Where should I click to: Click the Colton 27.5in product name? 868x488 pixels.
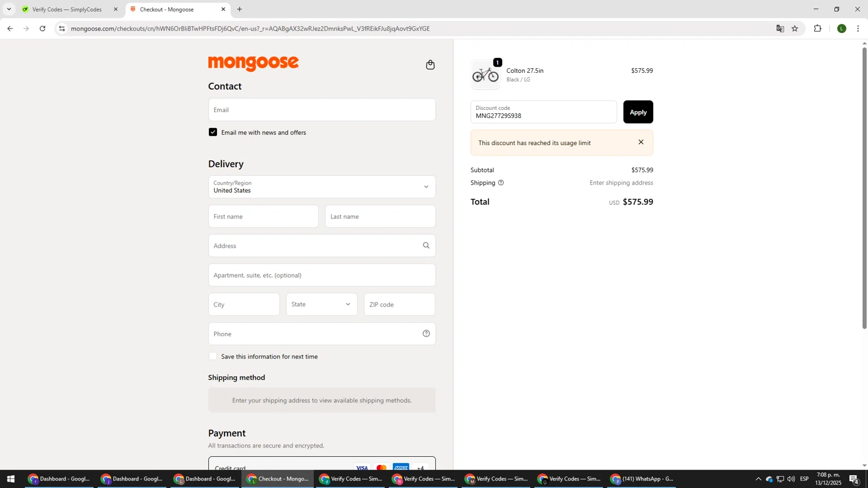click(525, 71)
